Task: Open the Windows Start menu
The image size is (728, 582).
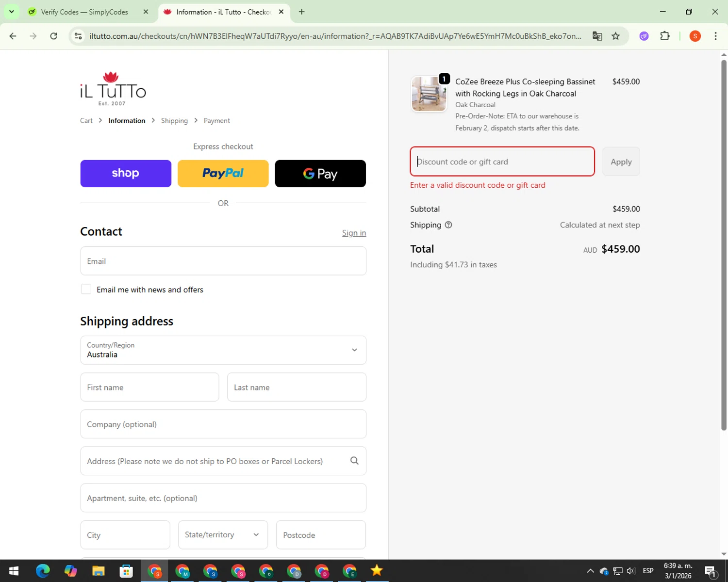Action: pyautogui.click(x=14, y=571)
